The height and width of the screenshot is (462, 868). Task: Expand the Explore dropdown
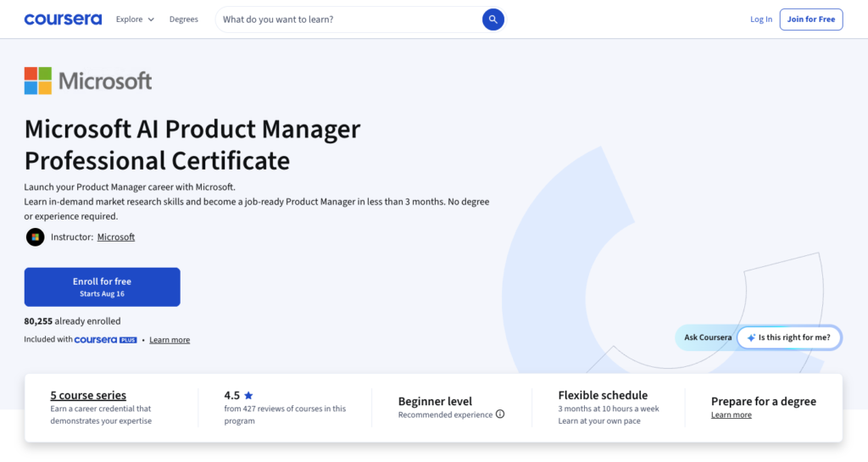coord(135,19)
